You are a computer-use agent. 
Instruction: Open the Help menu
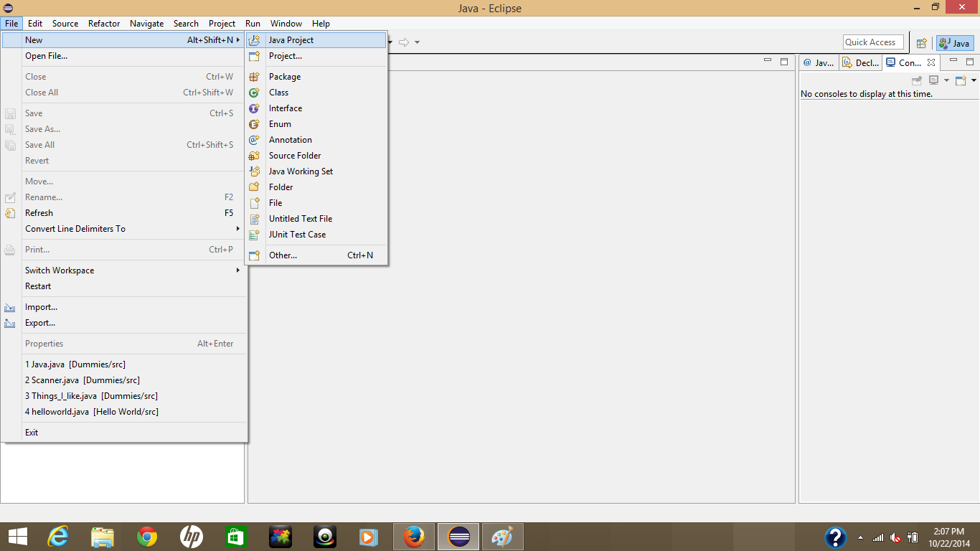(x=321, y=24)
